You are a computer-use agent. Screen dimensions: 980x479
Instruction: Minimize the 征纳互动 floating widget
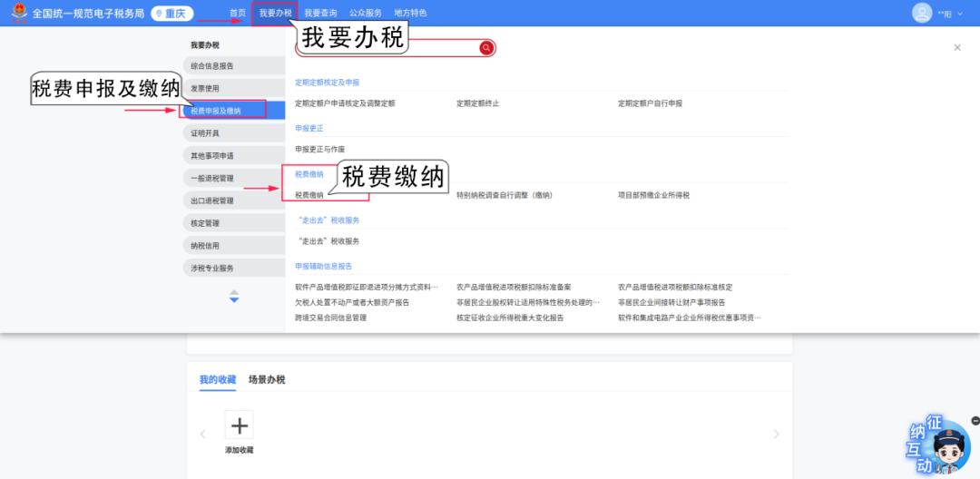(975, 421)
